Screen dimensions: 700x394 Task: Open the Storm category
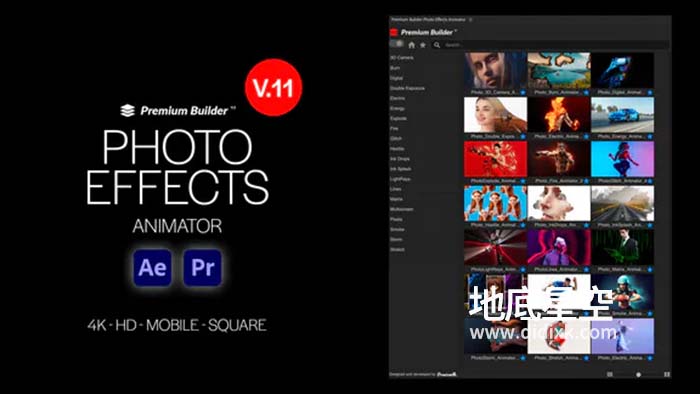coord(396,240)
